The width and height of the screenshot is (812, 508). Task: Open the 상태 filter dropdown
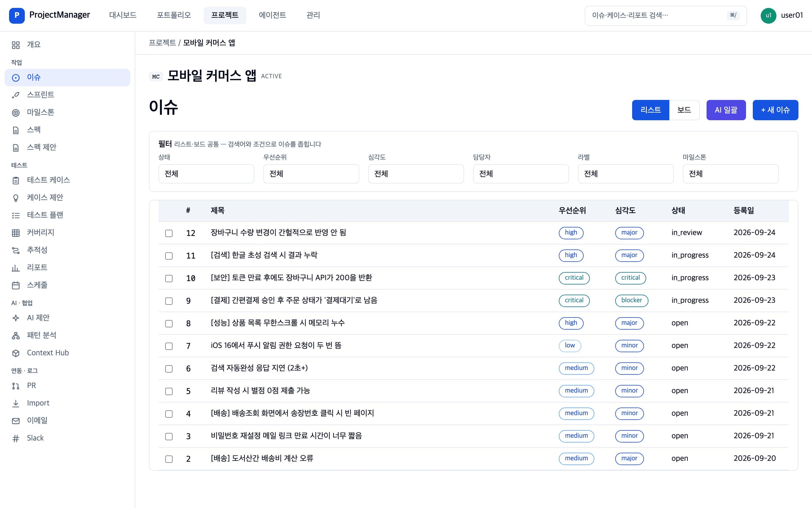click(x=206, y=174)
